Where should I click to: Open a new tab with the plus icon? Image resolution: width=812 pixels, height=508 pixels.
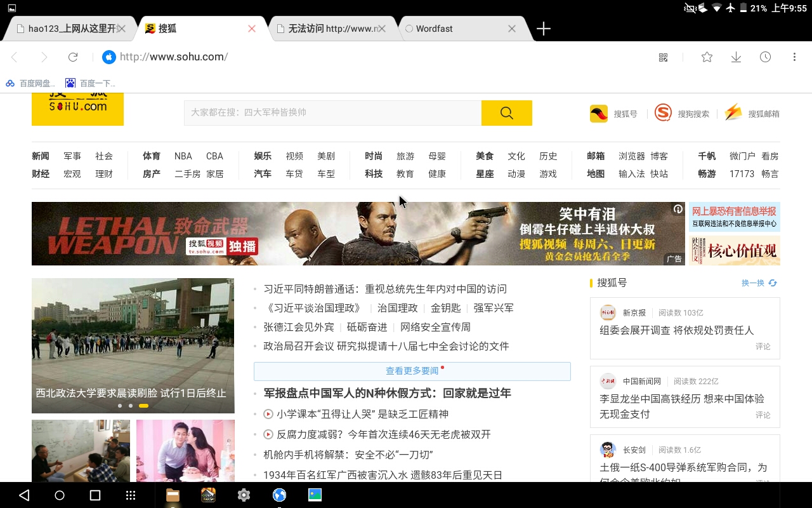coord(544,29)
